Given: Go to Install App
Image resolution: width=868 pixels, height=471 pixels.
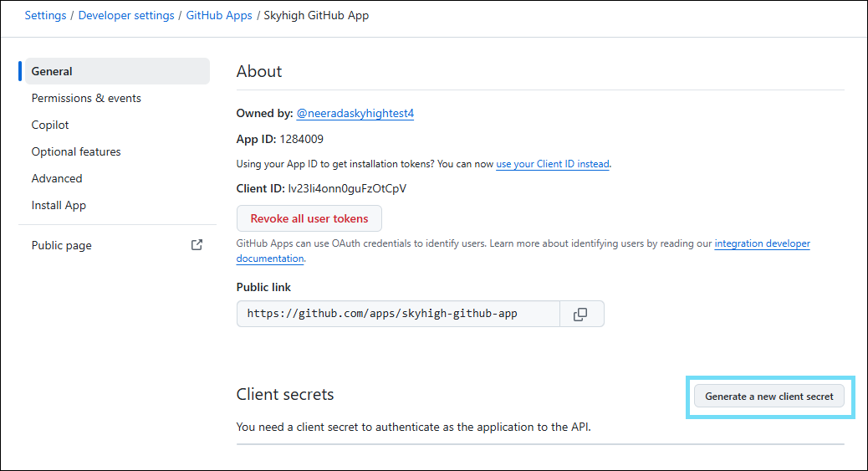Looking at the screenshot, I should coord(59,205).
